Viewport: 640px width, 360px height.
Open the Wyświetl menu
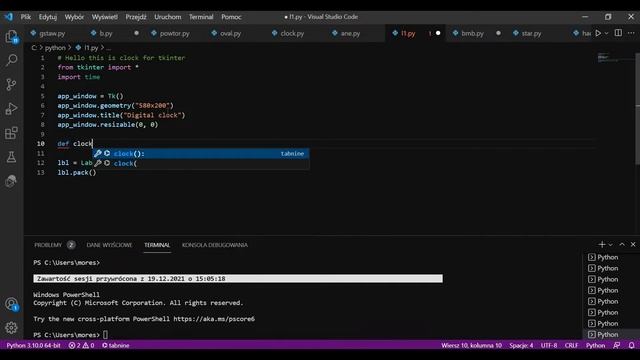pyautogui.click(x=104, y=17)
